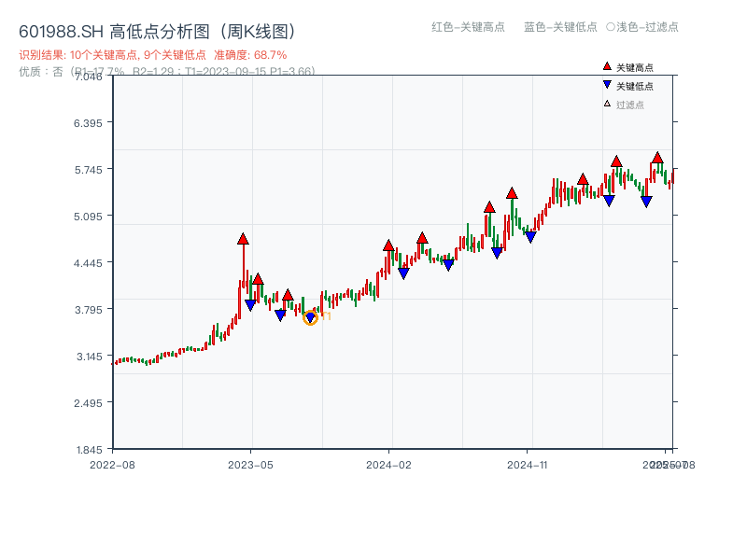Click the blue low marker near the 2024-11 gridline
The image size is (747, 560).
pyautogui.click(x=530, y=237)
